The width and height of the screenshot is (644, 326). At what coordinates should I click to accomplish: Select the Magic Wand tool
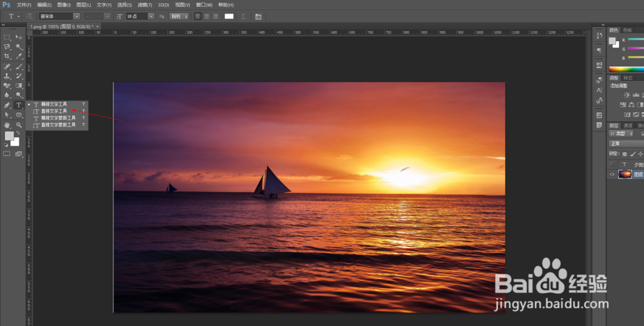[x=19, y=47]
